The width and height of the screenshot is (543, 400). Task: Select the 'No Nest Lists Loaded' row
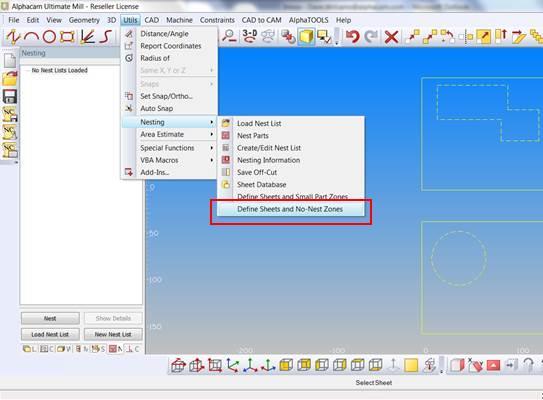point(60,70)
